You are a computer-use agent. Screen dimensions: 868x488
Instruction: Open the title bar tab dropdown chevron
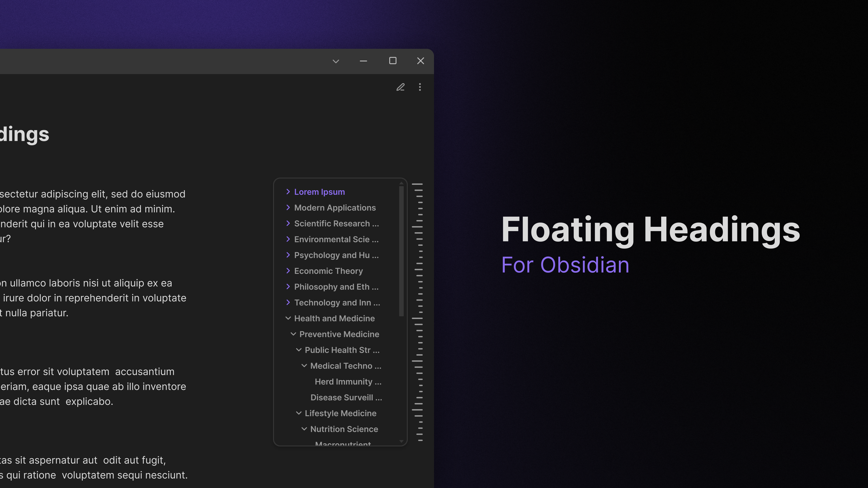336,61
